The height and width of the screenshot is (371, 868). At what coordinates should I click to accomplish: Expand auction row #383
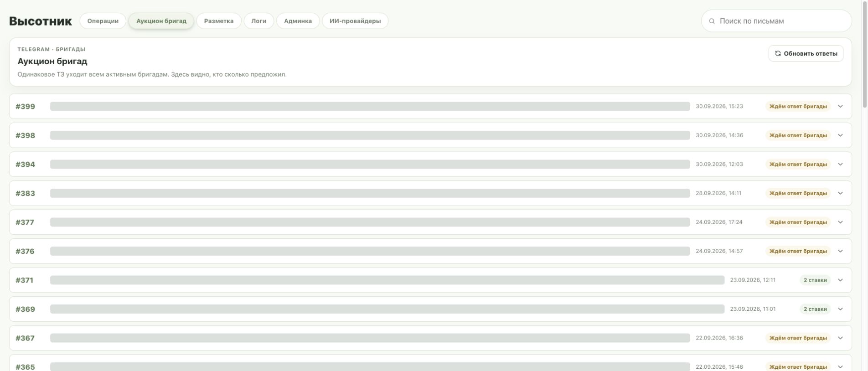click(840, 193)
